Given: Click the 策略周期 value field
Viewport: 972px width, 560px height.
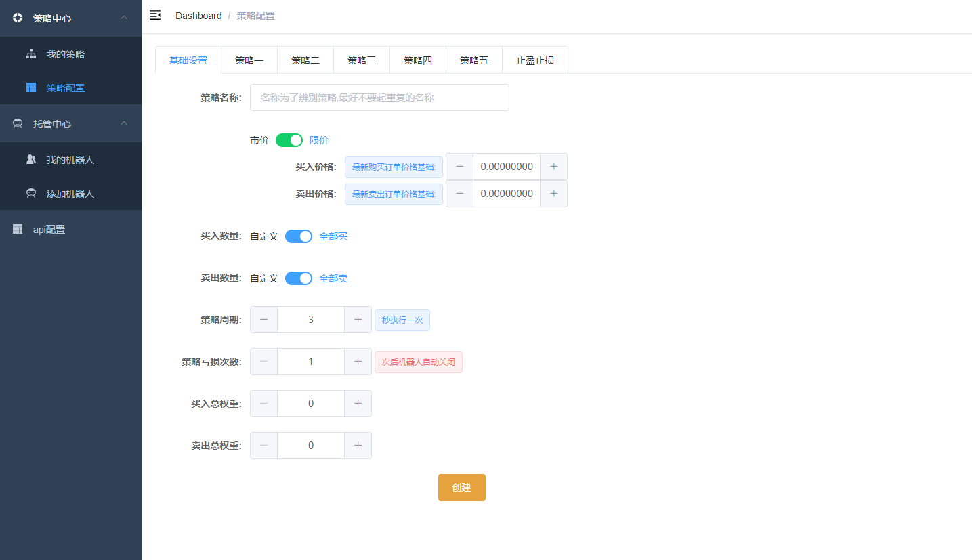Looking at the screenshot, I should coord(311,320).
